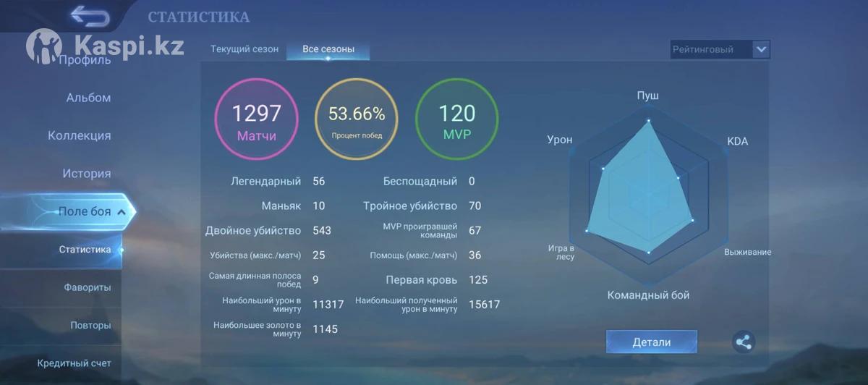Open История in the sidebar
The height and width of the screenshot is (385, 868).
[x=86, y=174]
